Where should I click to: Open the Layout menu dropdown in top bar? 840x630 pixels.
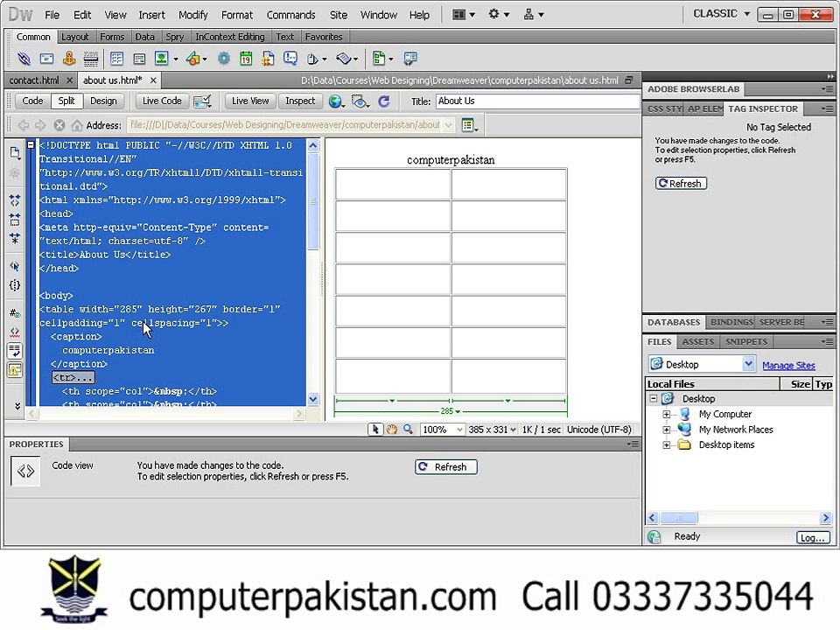tap(464, 15)
